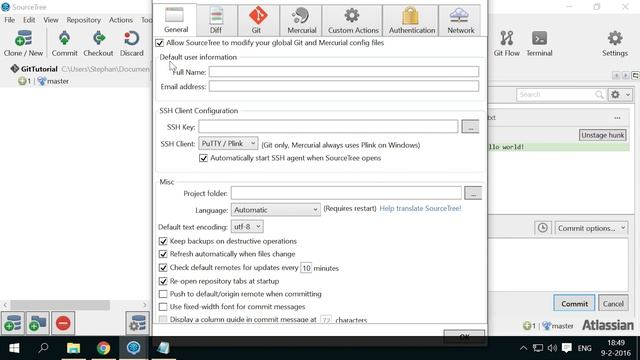This screenshot has height=360, width=640.
Task: Click the Full Name input field
Action: 344,72
